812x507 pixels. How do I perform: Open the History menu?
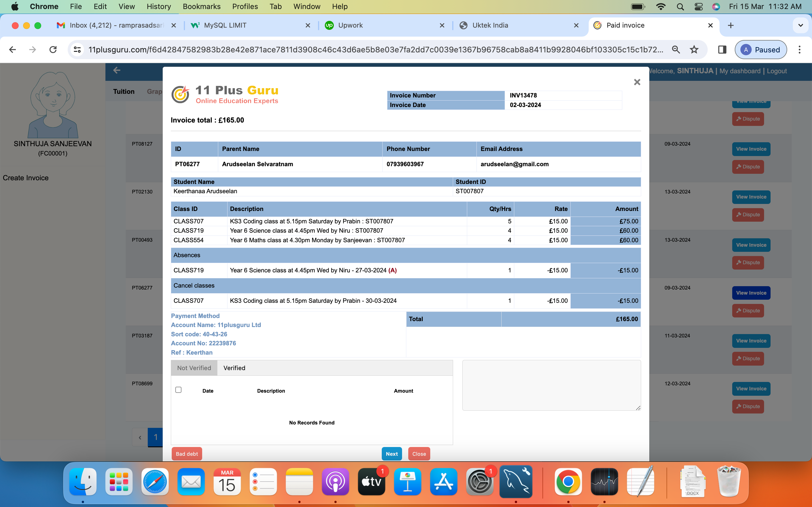(x=159, y=6)
